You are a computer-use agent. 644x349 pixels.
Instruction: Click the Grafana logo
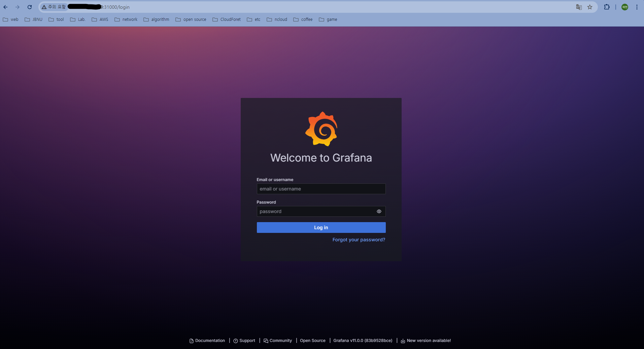click(x=321, y=129)
